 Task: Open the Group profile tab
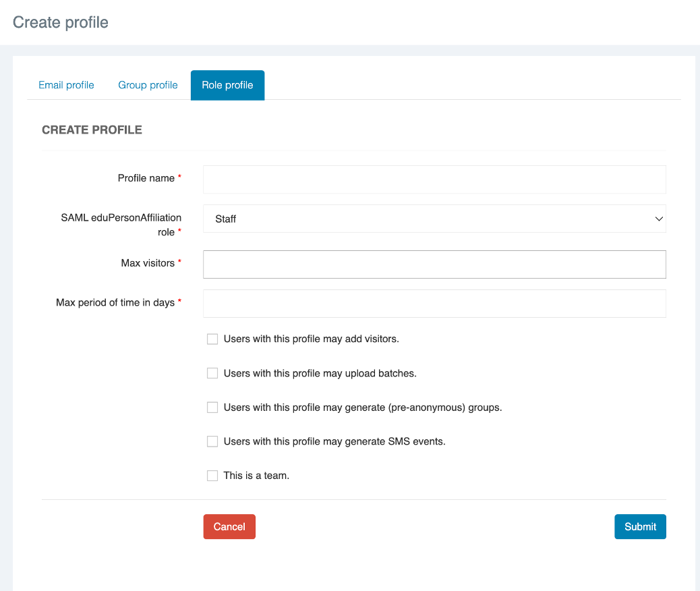point(148,85)
